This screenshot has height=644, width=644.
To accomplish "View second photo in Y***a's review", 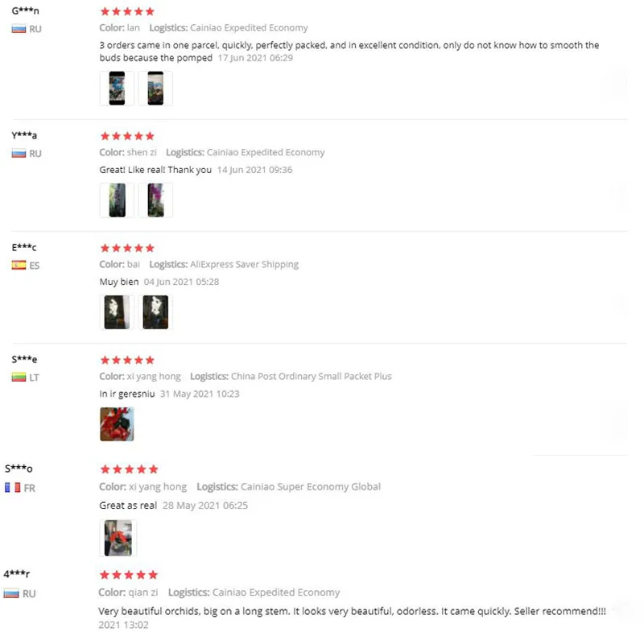I will [x=155, y=200].
